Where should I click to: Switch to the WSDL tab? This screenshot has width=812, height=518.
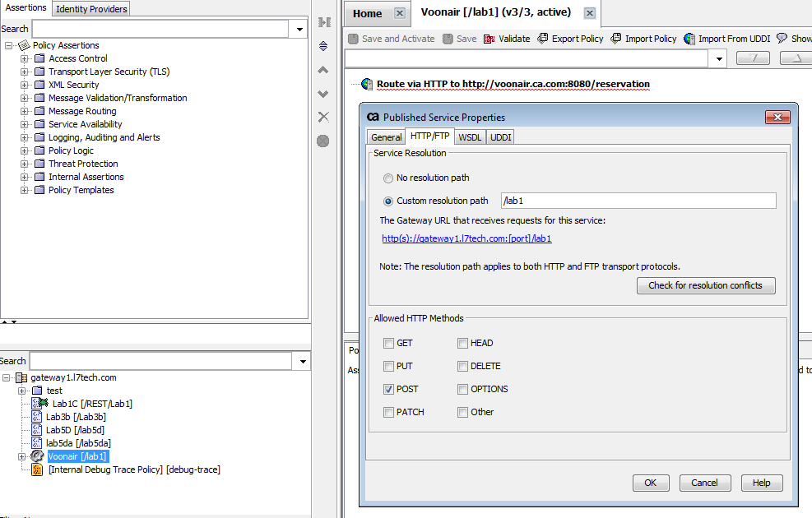coord(470,136)
